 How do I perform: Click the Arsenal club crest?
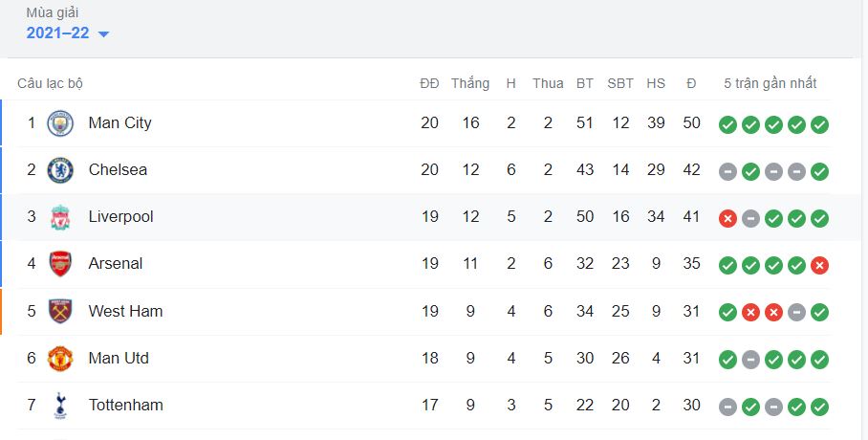(60, 264)
